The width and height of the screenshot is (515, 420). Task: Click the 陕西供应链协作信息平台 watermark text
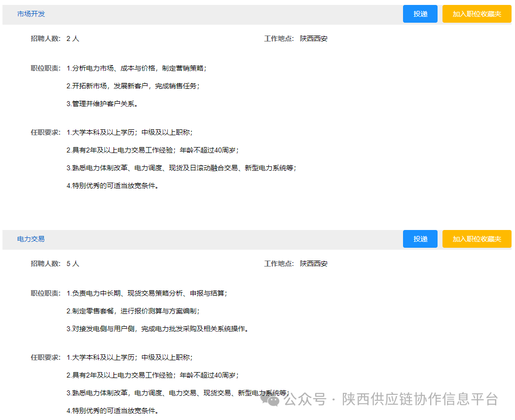click(420, 399)
